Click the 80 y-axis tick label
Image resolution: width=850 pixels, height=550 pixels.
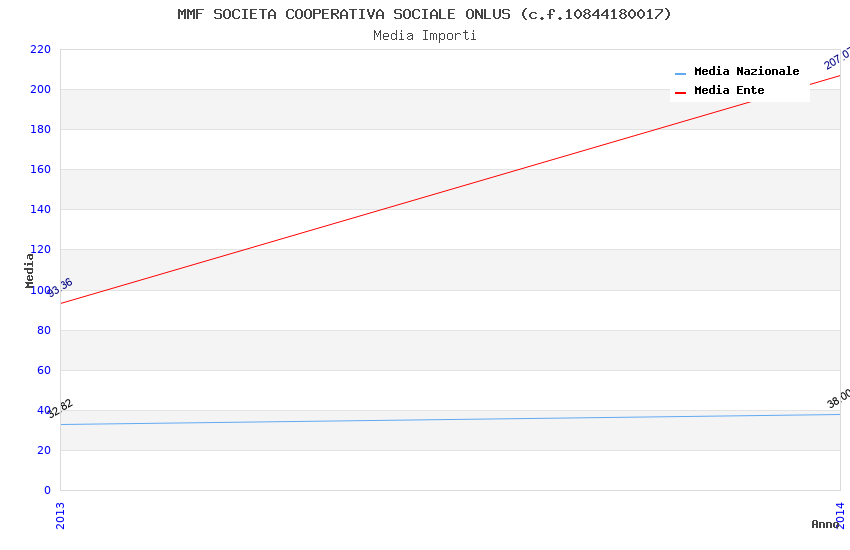44,330
